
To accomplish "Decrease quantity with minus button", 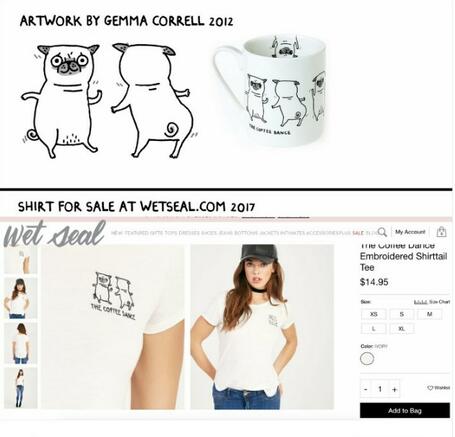I will (366, 389).
